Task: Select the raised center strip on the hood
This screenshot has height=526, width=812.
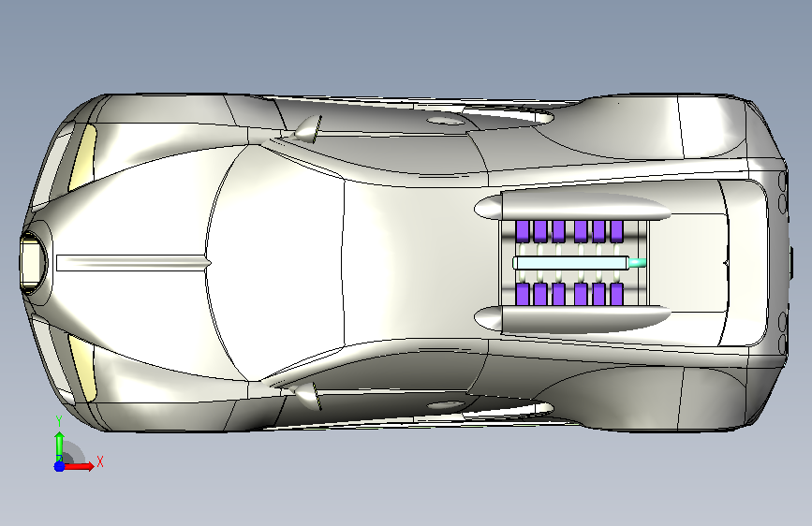Action: (133, 263)
